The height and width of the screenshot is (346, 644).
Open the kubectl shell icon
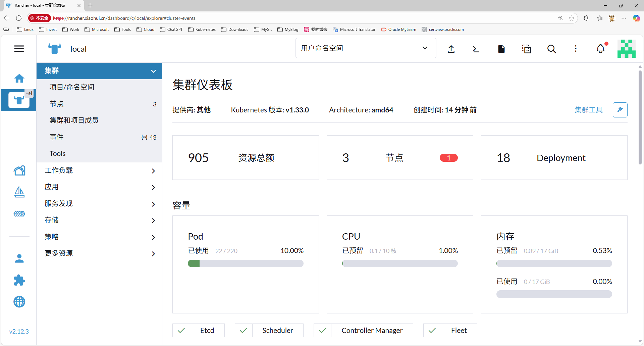coord(476,49)
